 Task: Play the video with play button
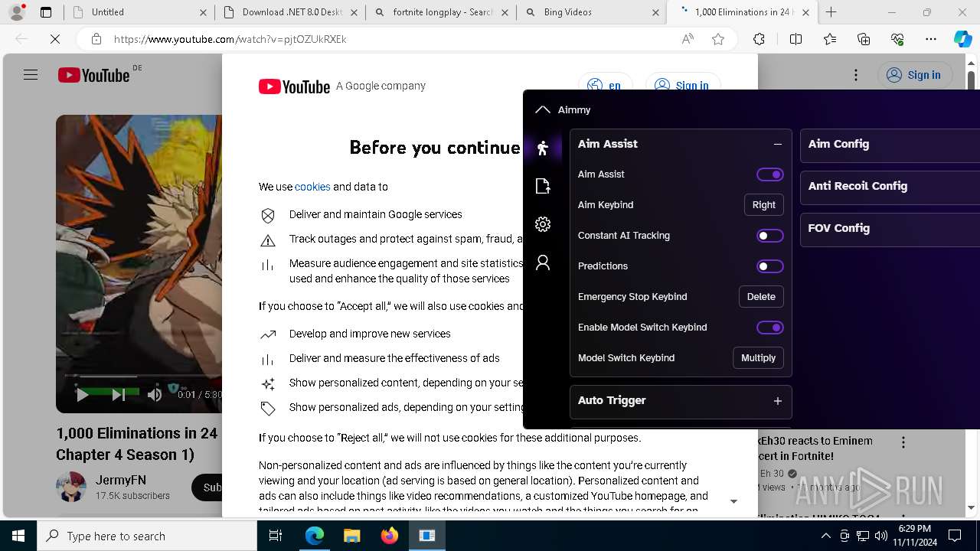(x=82, y=395)
